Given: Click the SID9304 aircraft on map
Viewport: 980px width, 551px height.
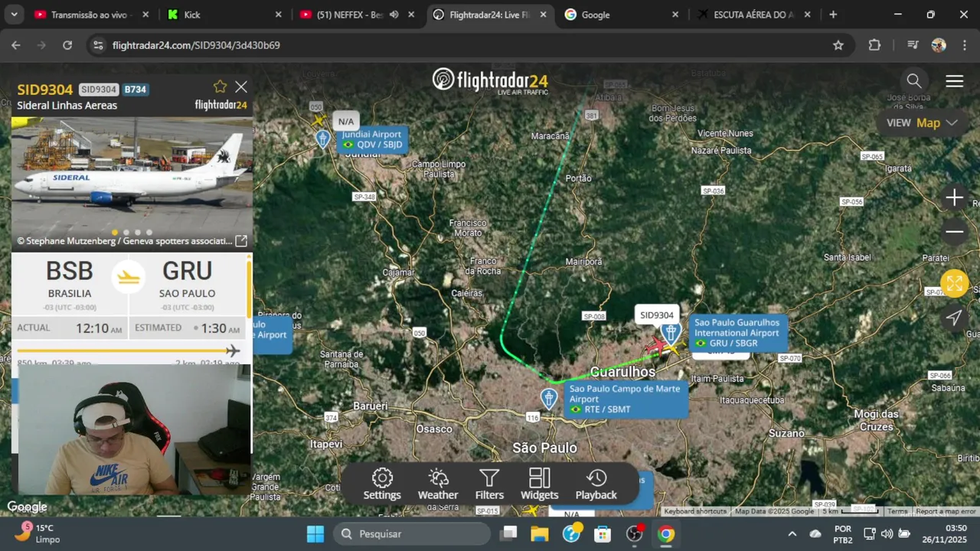Looking at the screenshot, I should coord(655,347).
